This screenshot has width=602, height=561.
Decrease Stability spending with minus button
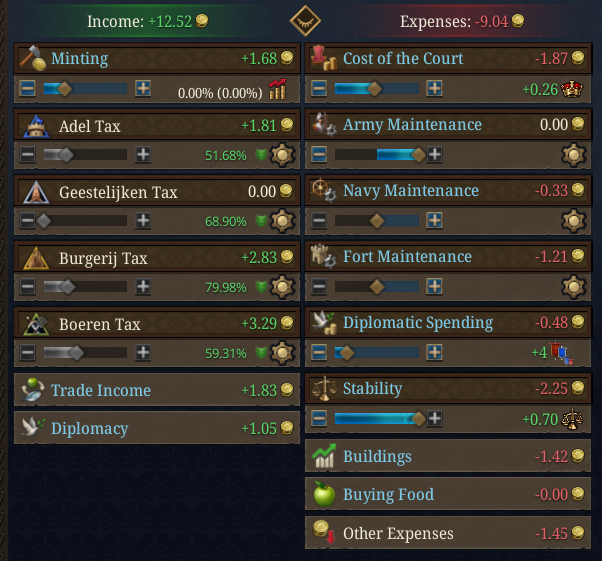[318, 419]
